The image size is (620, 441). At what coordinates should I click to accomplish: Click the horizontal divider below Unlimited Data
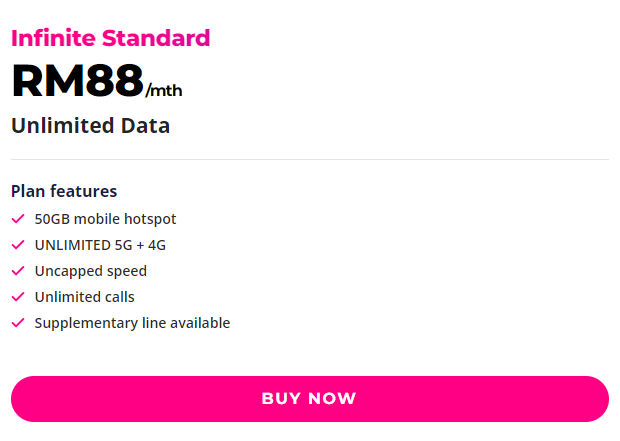click(310, 159)
